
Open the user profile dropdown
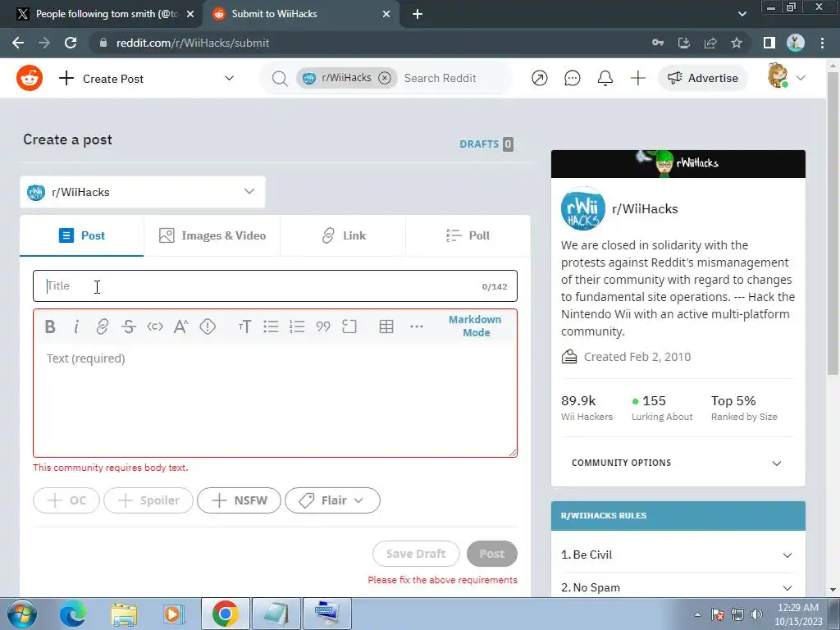786,77
